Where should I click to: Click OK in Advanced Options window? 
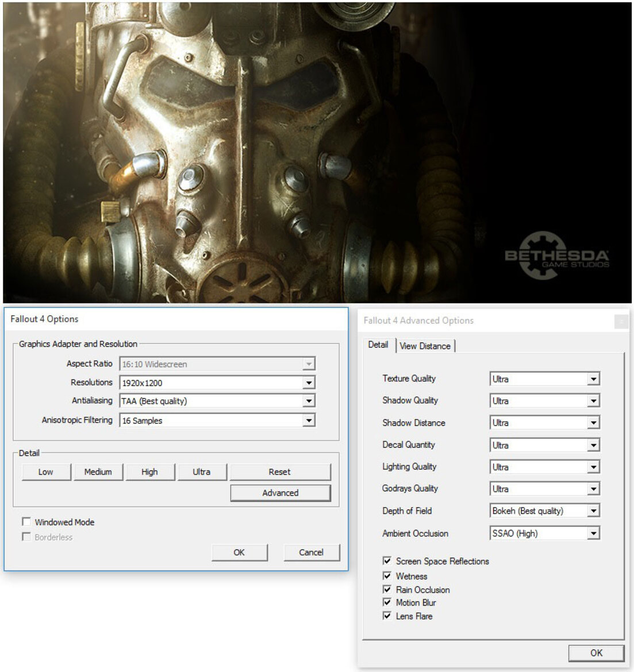(596, 652)
